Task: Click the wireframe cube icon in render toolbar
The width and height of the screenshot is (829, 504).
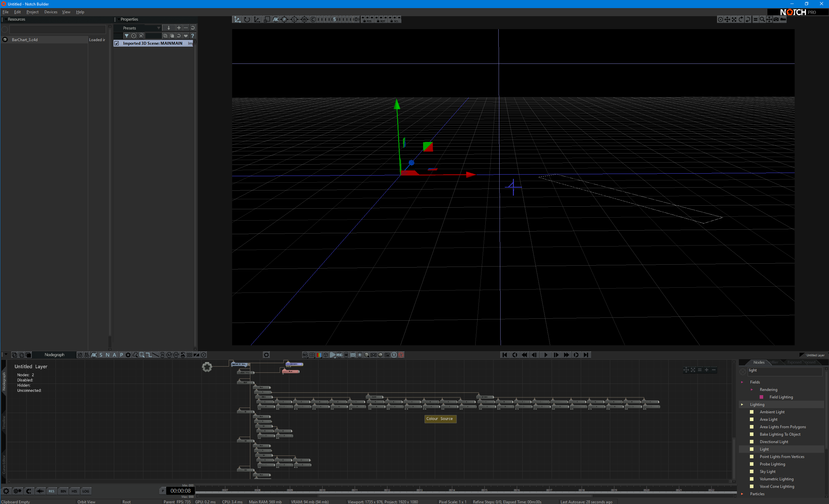Action: click(326, 355)
